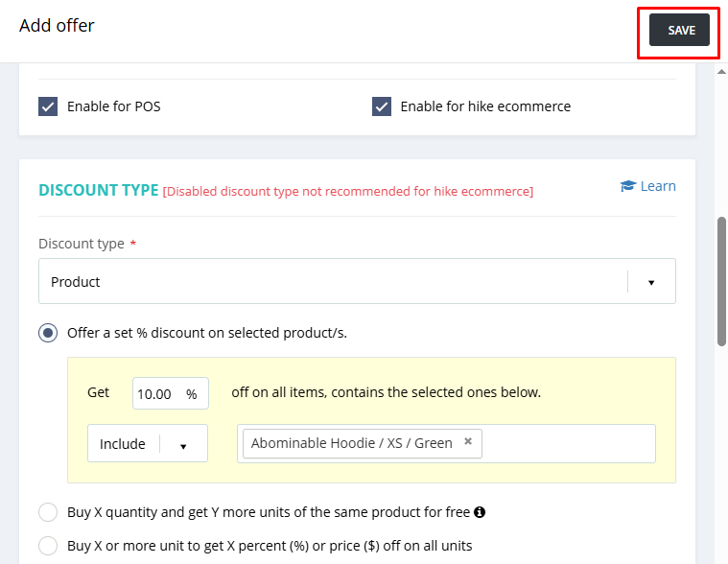Click the Abominable Hoodie product tag
The image size is (728, 564).
[x=352, y=444]
